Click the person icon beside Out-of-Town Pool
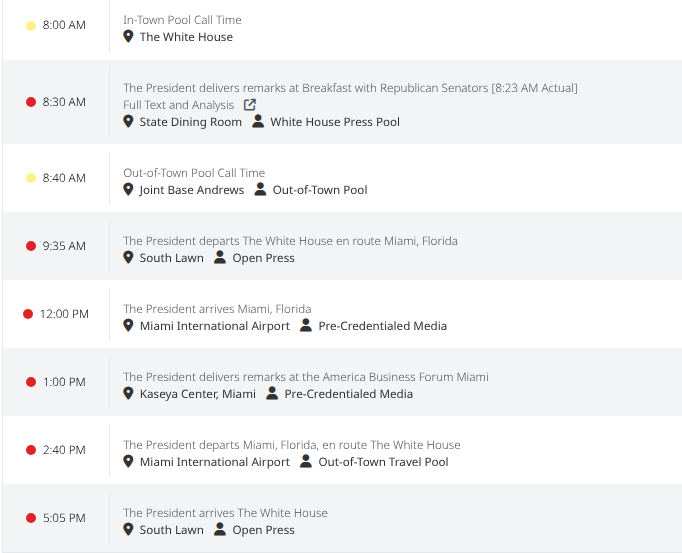The height and width of the screenshot is (553, 682). pyautogui.click(x=260, y=190)
